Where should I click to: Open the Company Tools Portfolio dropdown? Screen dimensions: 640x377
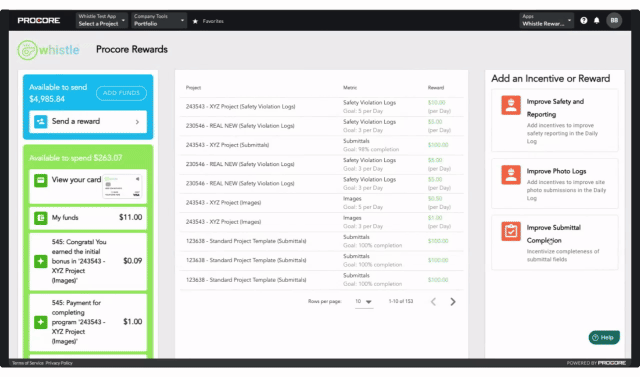159,20
